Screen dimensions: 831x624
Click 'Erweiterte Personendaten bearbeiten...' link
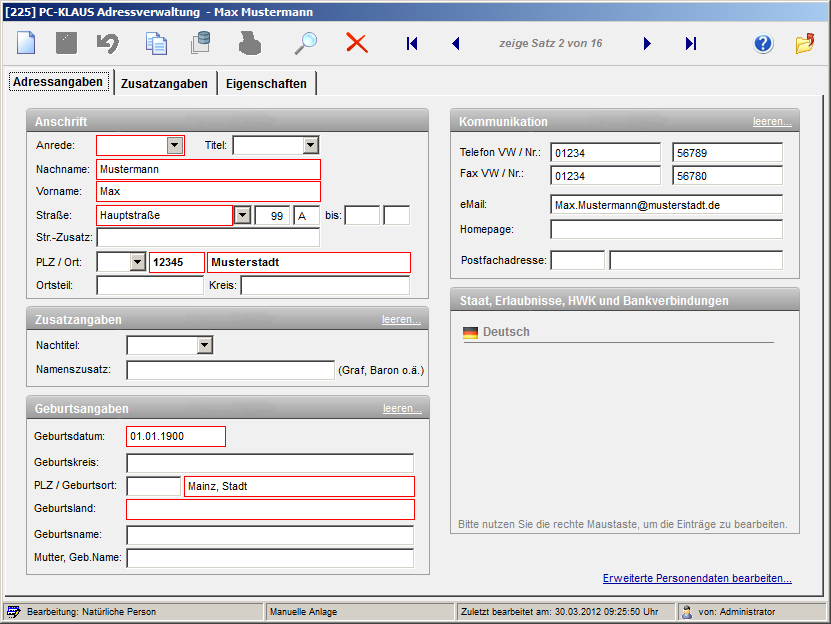(697, 578)
